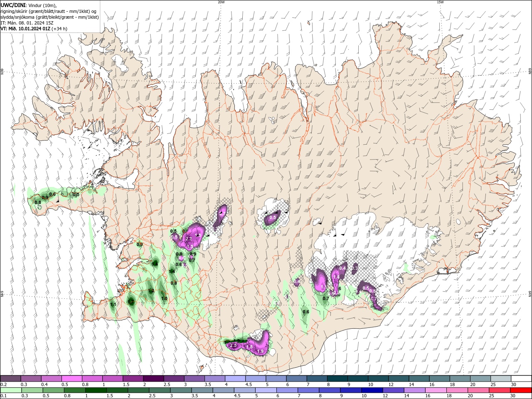This screenshot has width=532, height=399.
Task: Select the darkest green 1 swatch in lower legend row
Action: (x=96, y=390)
